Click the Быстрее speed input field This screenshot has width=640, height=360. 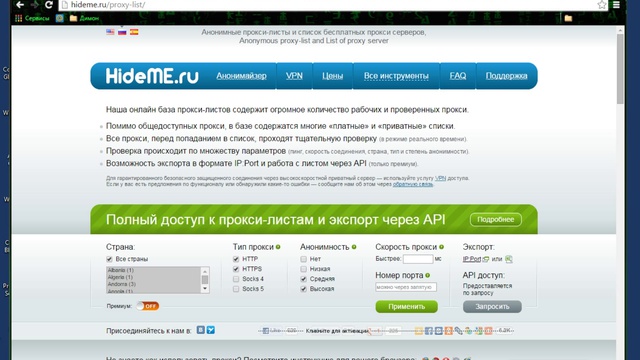(418, 259)
